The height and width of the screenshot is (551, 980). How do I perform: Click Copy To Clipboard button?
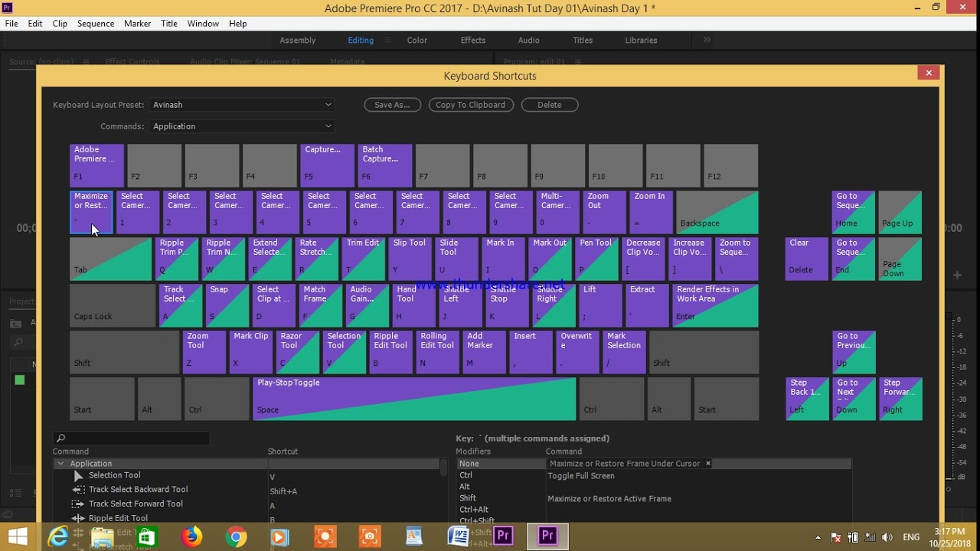(x=471, y=105)
